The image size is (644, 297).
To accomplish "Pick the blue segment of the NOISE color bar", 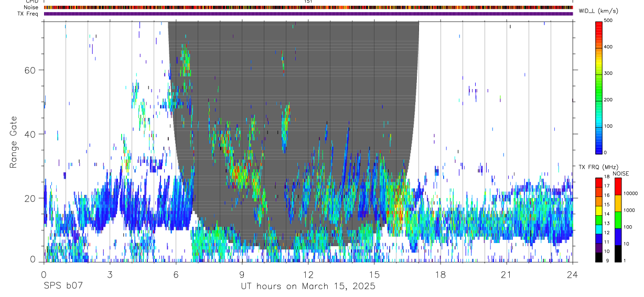I will pyautogui.click(x=618, y=236).
